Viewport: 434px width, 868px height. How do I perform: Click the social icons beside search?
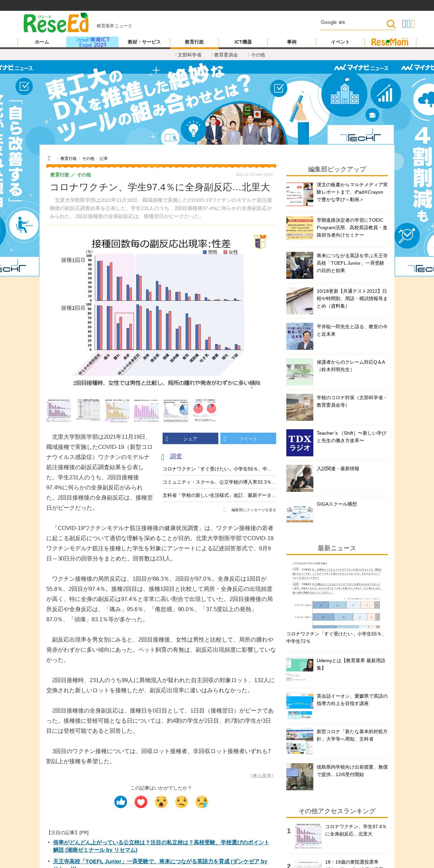click(408, 24)
